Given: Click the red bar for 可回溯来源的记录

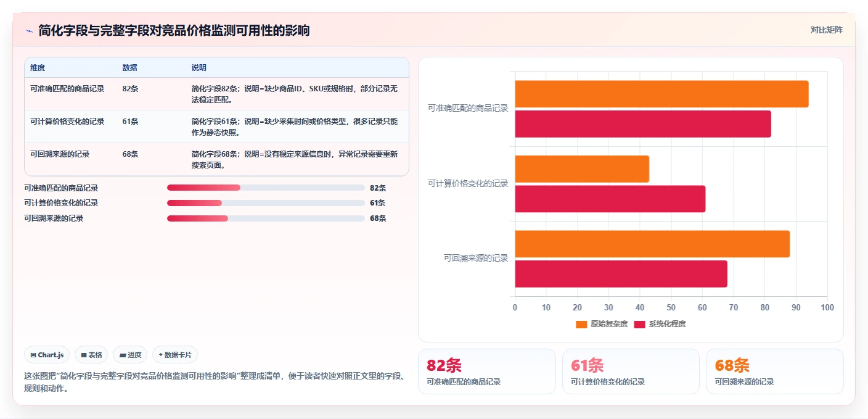Looking at the screenshot, I should pos(621,273).
